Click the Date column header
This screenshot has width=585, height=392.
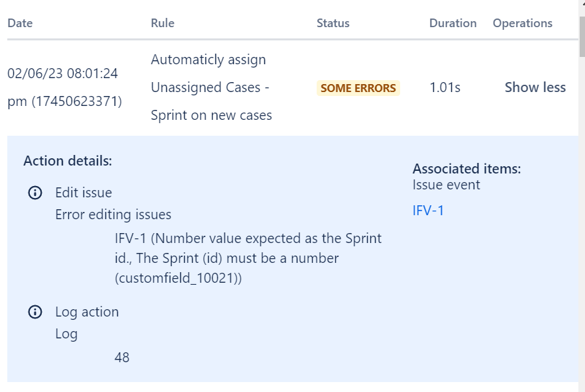[20, 23]
